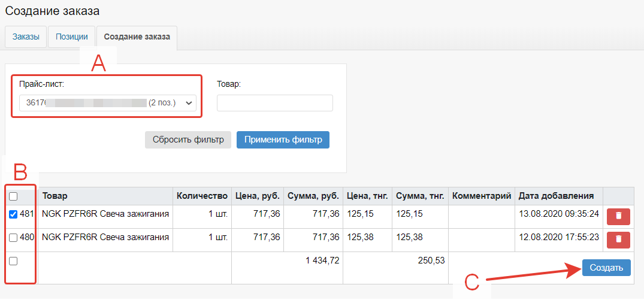
Task: Toggle the select-all checkbox in table header
Action: (13, 196)
